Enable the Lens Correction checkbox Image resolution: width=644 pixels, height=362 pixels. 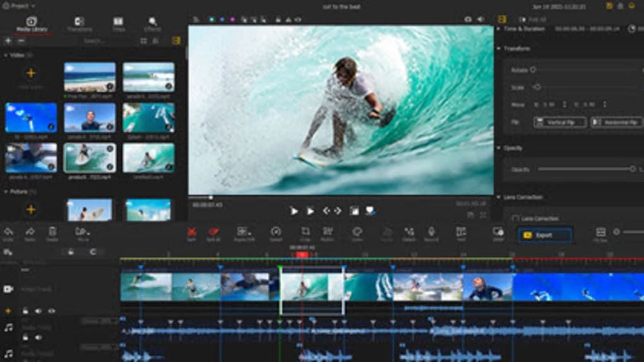515,219
